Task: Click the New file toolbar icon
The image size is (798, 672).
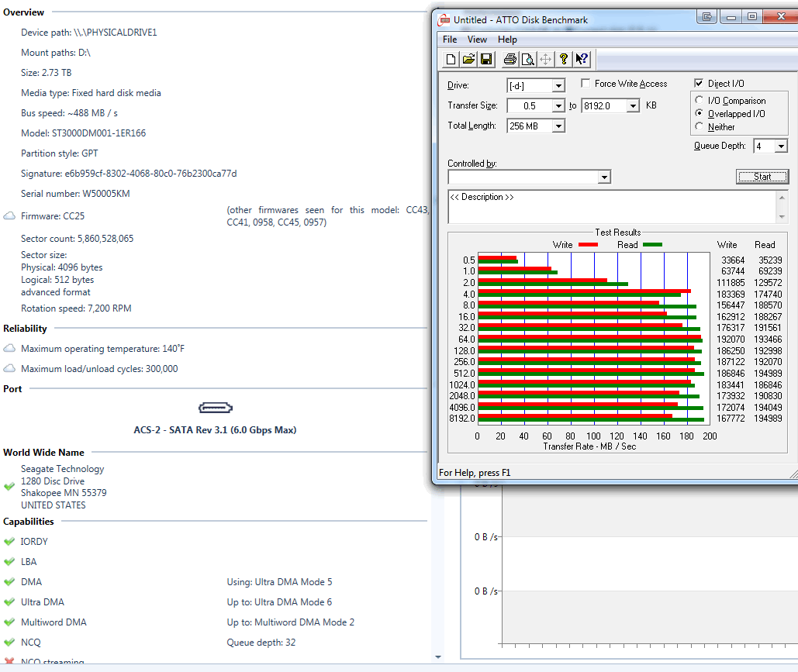Action: coord(451,60)
